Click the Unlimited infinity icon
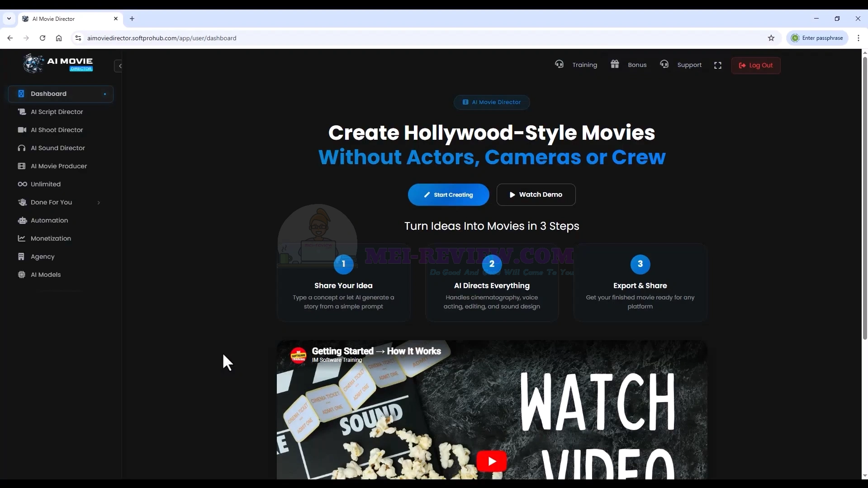 (22, 184)
